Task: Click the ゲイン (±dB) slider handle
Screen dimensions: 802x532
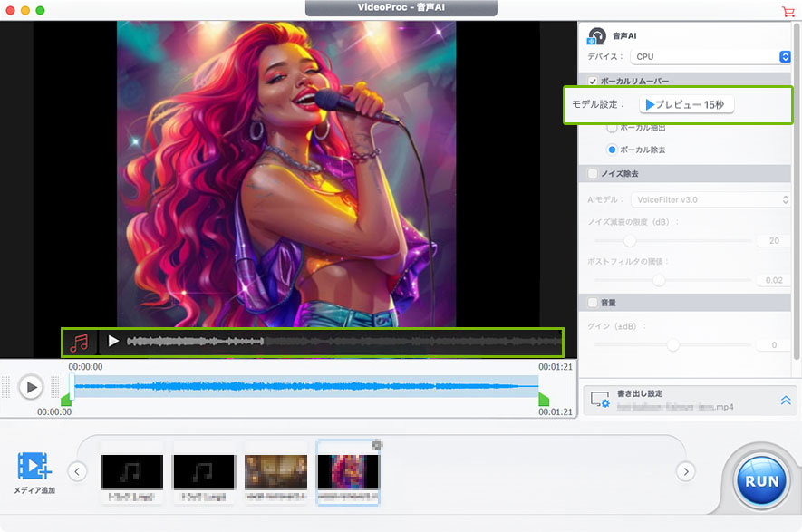Action: pos(672,345)
